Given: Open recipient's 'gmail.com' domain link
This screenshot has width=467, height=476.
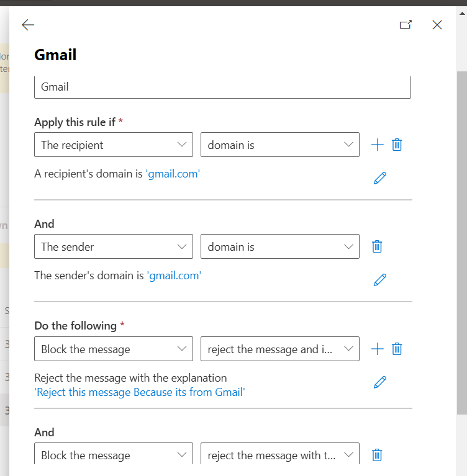Looking at the screenshot, I should tap(173, 174).
